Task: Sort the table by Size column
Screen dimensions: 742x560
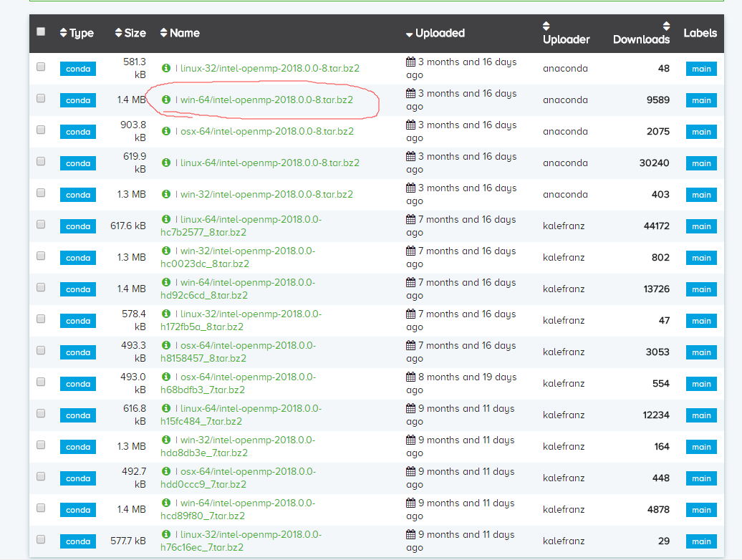Action: 130,33
